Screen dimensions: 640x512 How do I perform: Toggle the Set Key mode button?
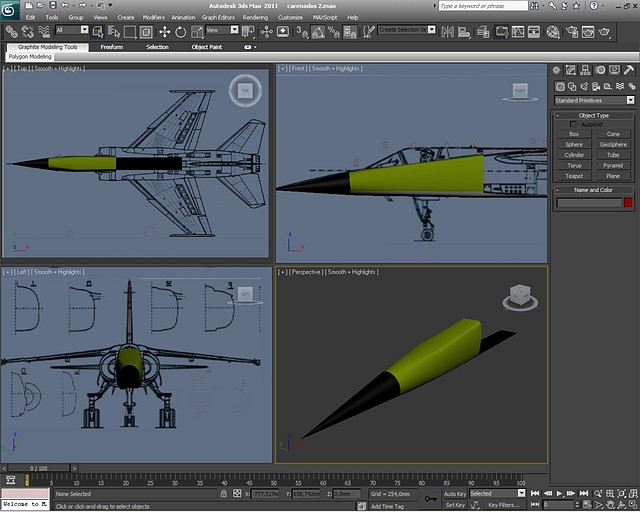point(455,505)
